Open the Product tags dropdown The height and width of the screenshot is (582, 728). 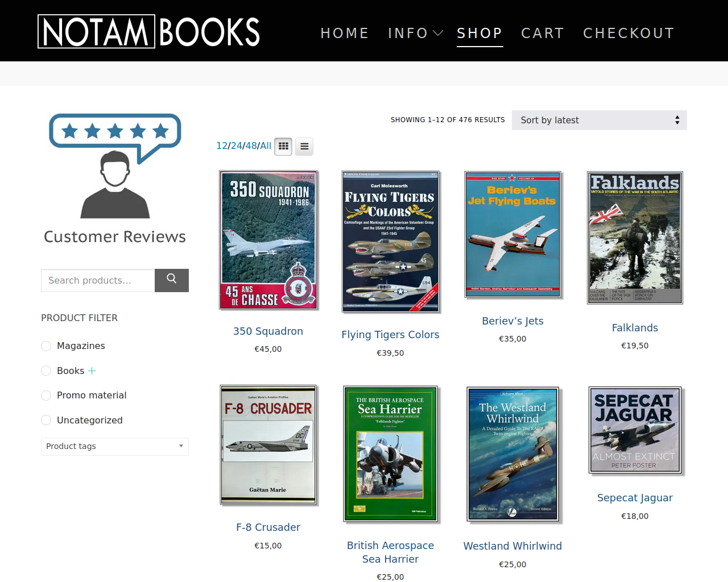[115, 446]
